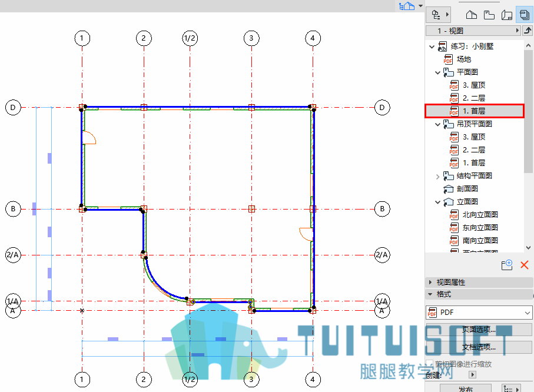Screen dimensions: 534x392
Task: Open the 1 - 视图 publisher set dropdown
Action: click(x=473, y=31)
